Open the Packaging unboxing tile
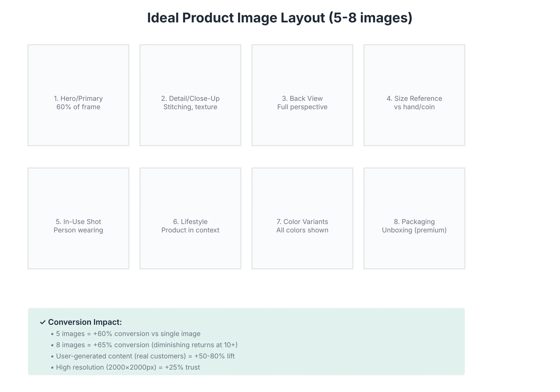This screenshot has width=560, height=392. [414, 218]
